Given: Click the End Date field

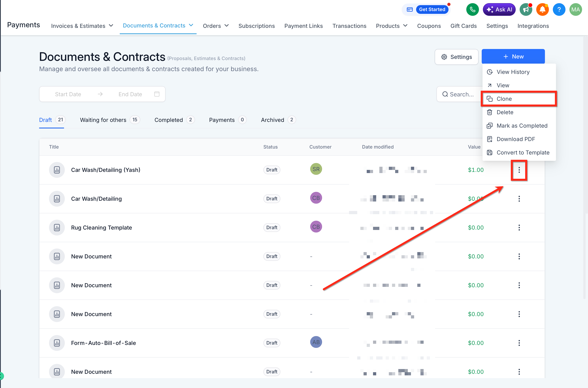Looking at the screenshot, I should pyautogui.click(x=130, y=94).
